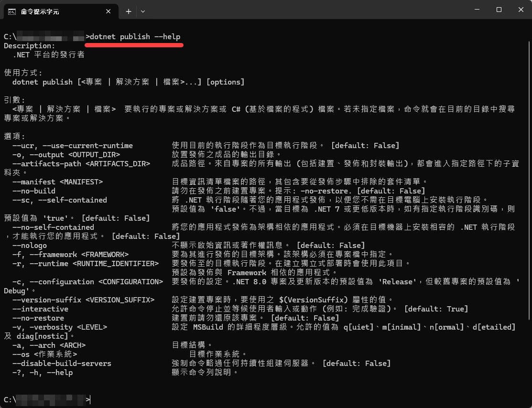This screenshot has height=408, width=532.
Task: Close the terminal window
Action: pyautogui.click(x=521, y=10)
